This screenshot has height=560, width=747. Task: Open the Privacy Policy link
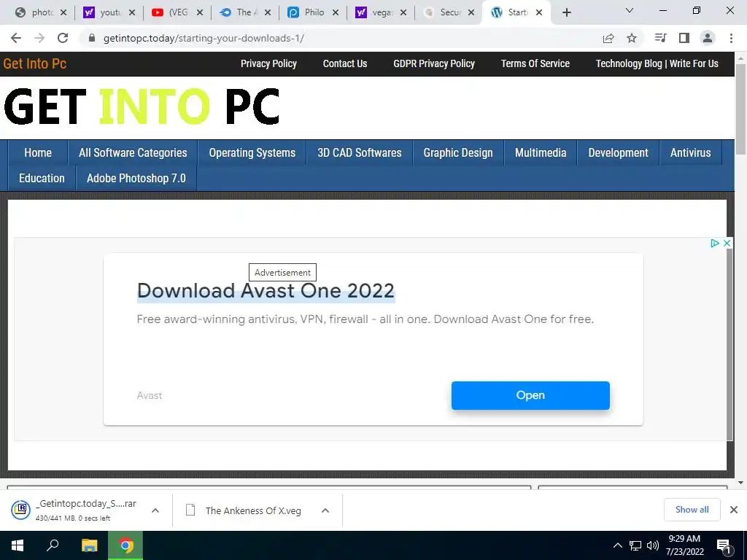[268, 64]
